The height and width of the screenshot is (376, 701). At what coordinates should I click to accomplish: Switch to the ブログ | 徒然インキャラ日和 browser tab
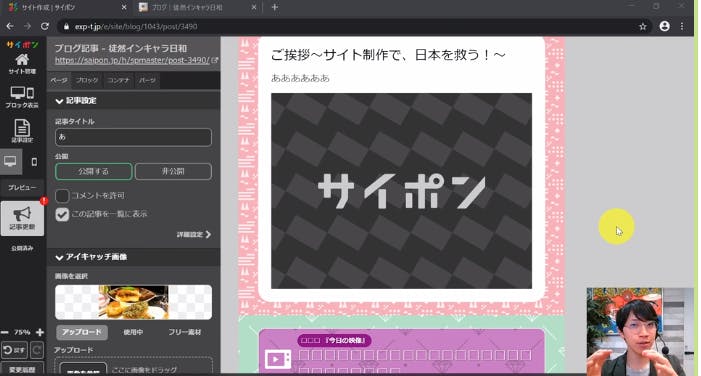pos(197,7)
